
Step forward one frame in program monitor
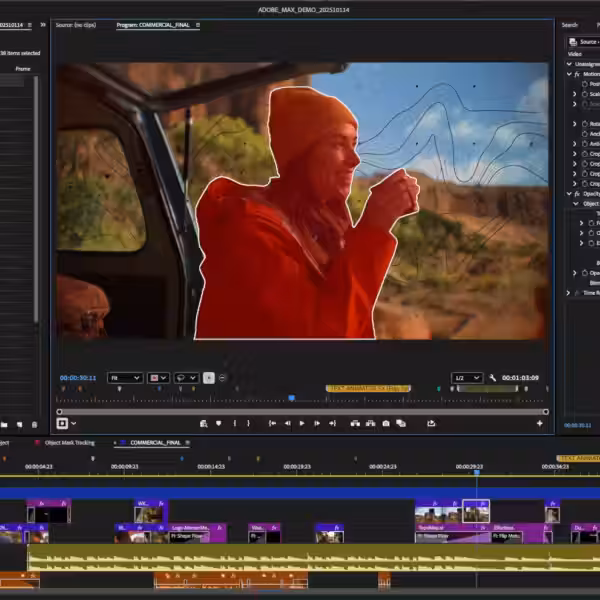point(317,423)
